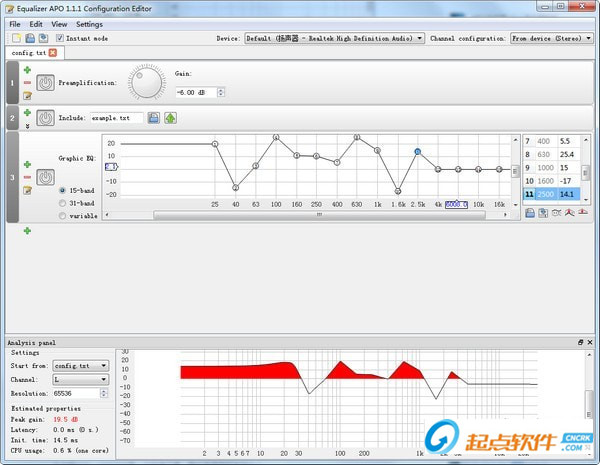Click the Peak gain value 19.5 dB
600x465 pixels.
pyautogui.click(x=65, y=419)
